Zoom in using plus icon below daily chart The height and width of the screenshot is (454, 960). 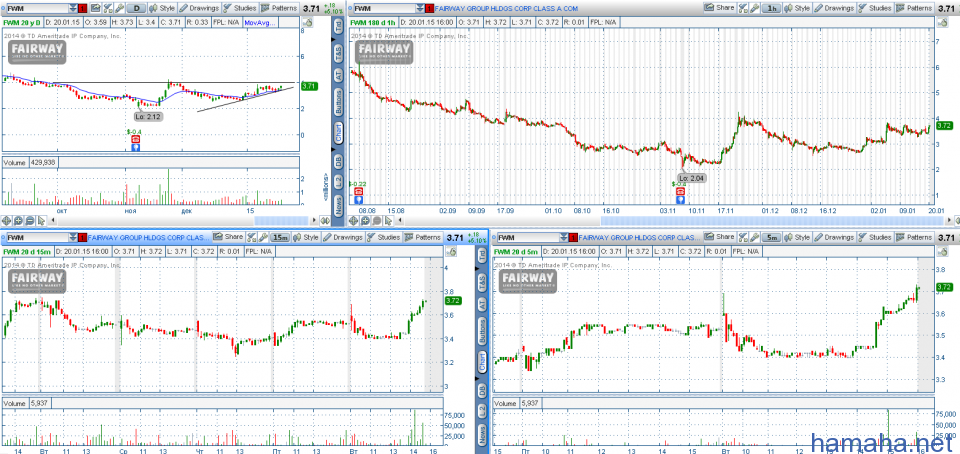point(18,221)
